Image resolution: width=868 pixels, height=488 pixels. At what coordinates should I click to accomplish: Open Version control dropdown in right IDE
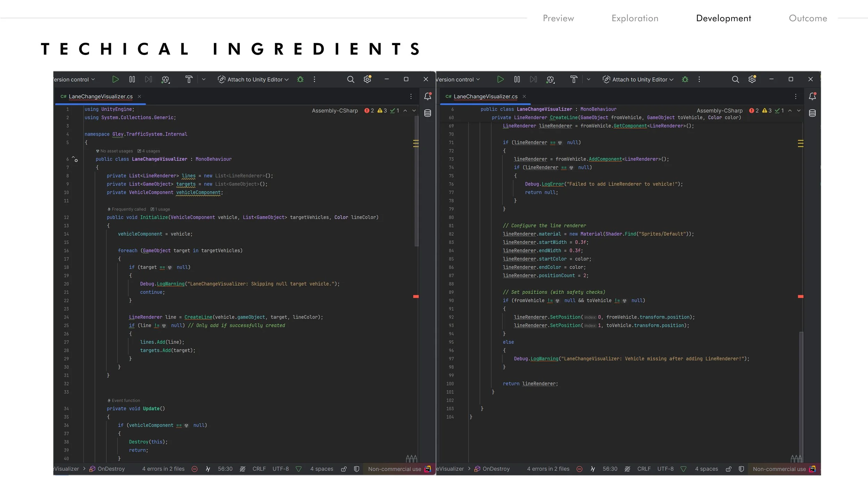(458, 79)
